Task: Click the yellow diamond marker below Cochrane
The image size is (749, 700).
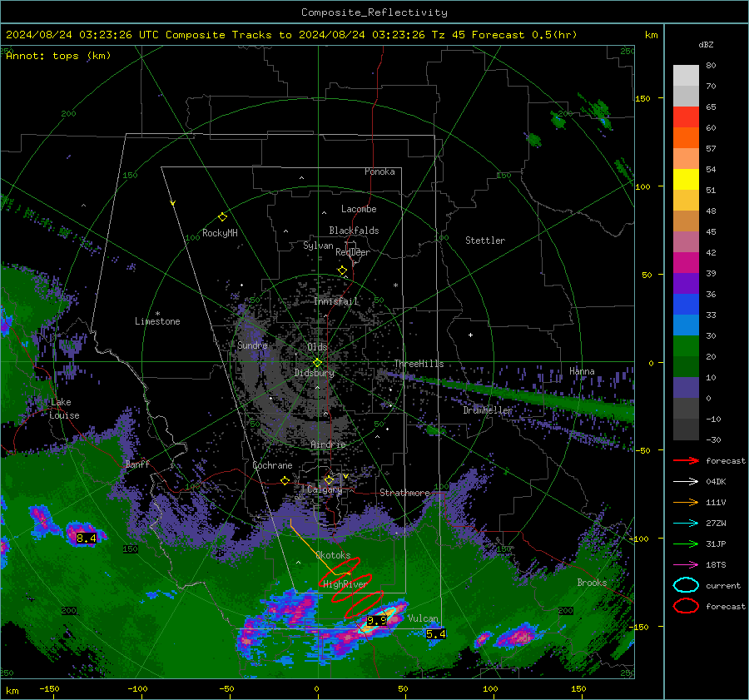Action: 285,480
